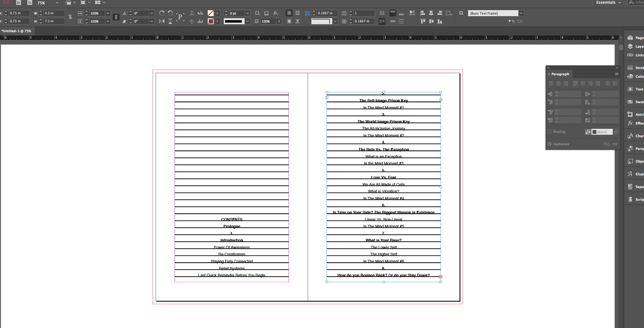This screenshot has height=328, width=644.
Task: Open the zoom level 75% dropdown
Action: point(57,3)
